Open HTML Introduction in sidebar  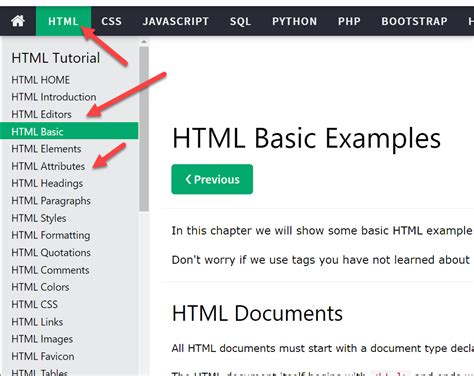(x=54, y=97)
